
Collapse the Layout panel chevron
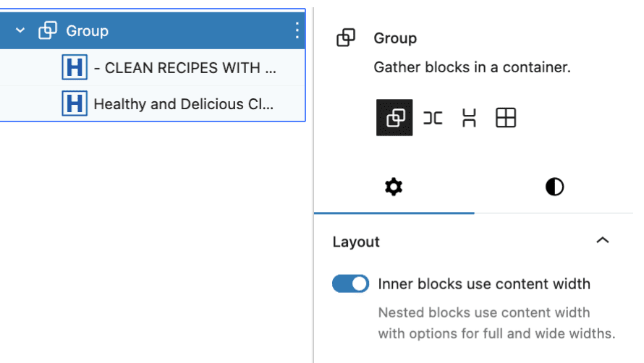(603, 241)
